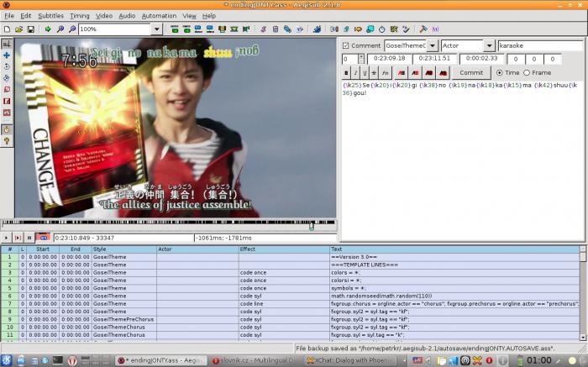Open the Timing menu
Screen dimensions: 588x367
pos(80,16)
